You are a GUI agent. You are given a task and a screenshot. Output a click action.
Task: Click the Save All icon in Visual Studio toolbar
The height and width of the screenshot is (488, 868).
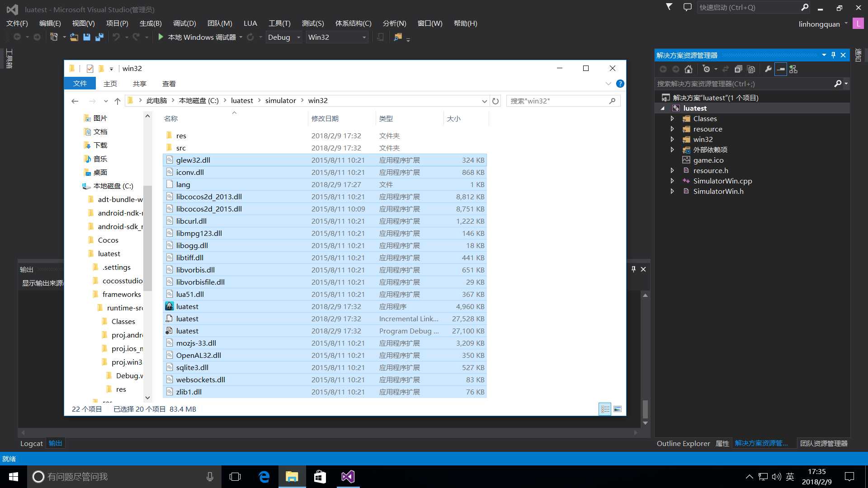click(99, 37)
